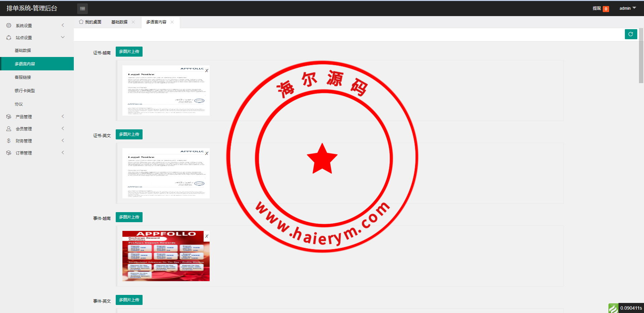Select 银行卡类型 in the sidebar

25,90
